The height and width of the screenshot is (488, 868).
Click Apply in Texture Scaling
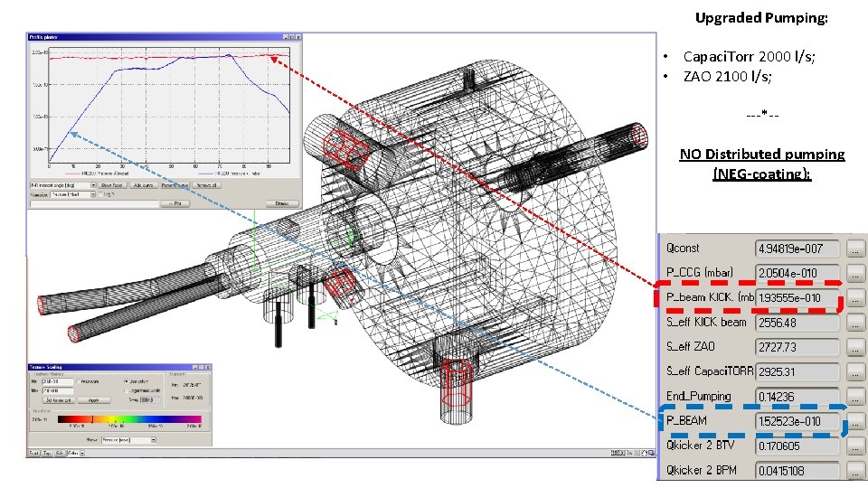[93, 400]
